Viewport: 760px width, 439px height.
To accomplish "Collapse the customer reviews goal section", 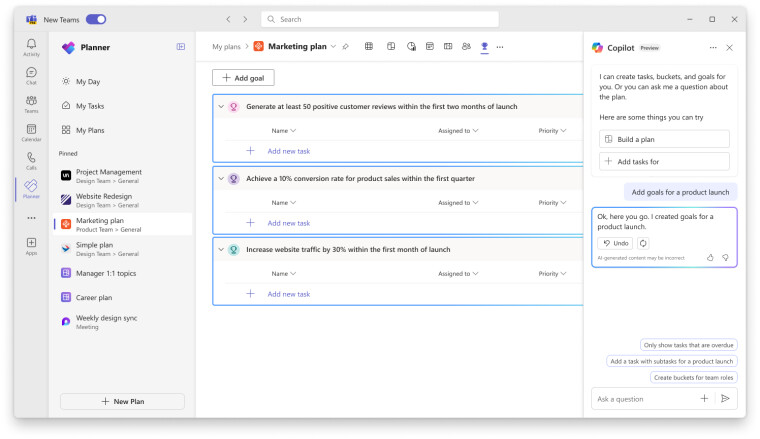I will (221, 107).
